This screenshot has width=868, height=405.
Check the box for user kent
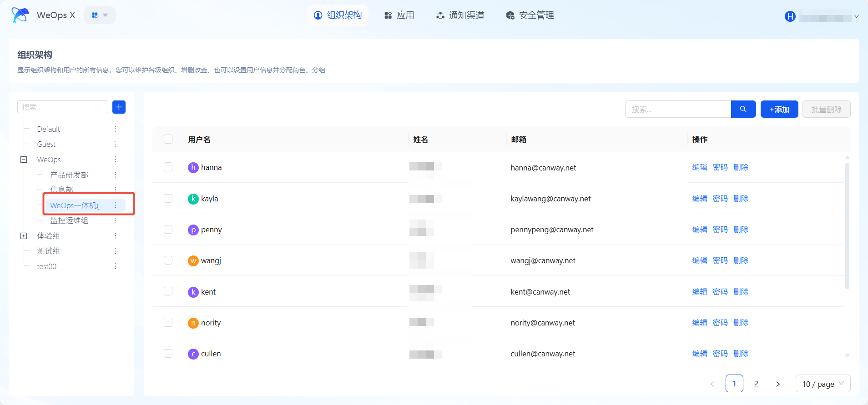point(168,291)
